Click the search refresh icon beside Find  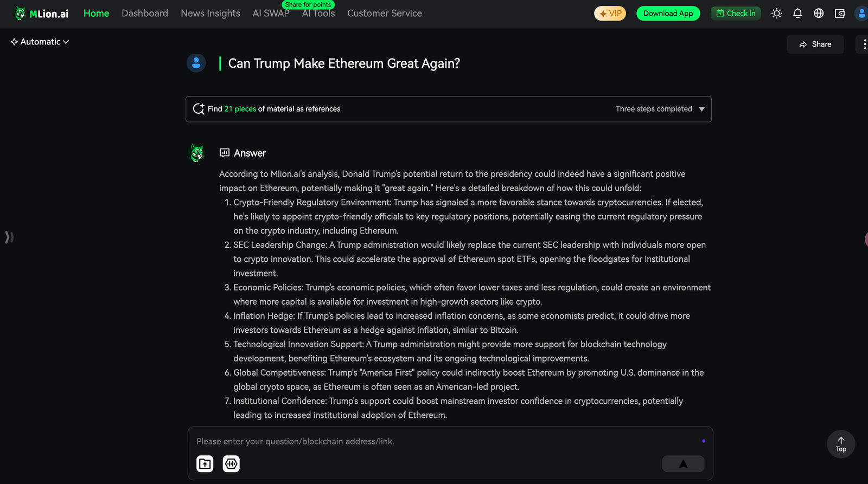coord(199,109)
